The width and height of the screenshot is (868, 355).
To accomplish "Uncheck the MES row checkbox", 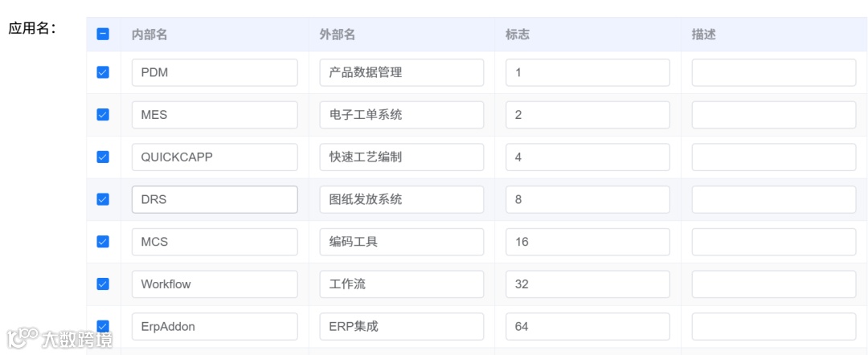I will pyautogui.click(x=103, y=115).
